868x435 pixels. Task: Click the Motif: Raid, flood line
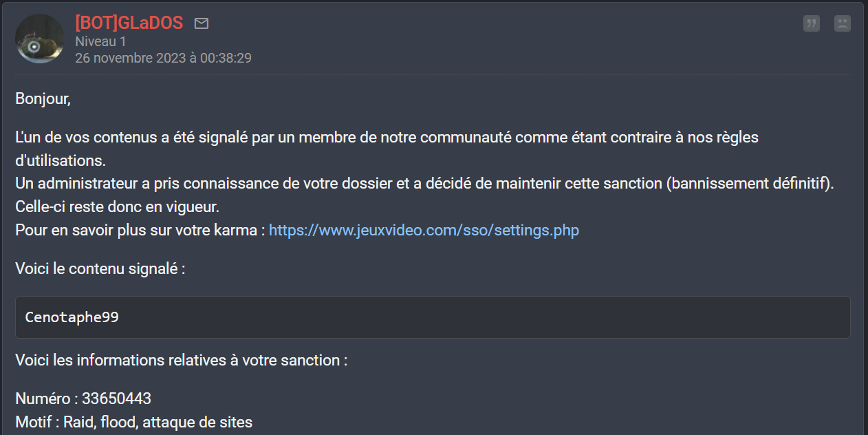point(134,422)
